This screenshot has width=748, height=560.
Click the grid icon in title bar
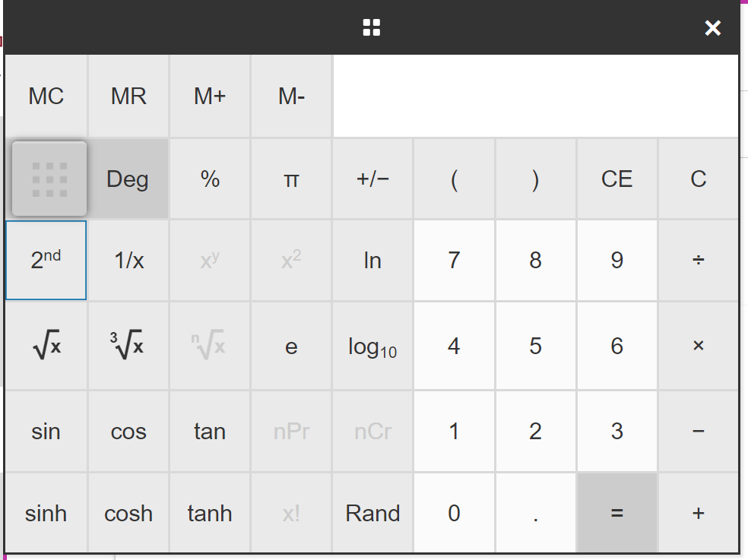pos(372,28)
